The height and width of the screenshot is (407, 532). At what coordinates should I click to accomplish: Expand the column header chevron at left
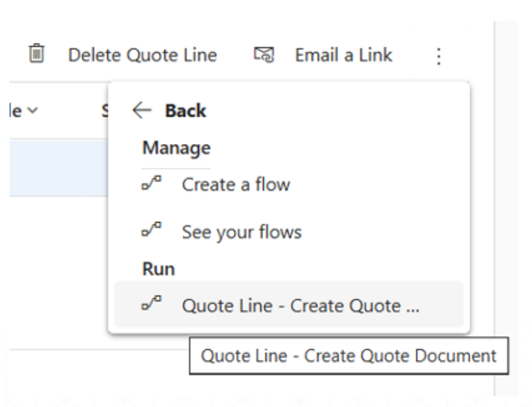tap(32, 111)
